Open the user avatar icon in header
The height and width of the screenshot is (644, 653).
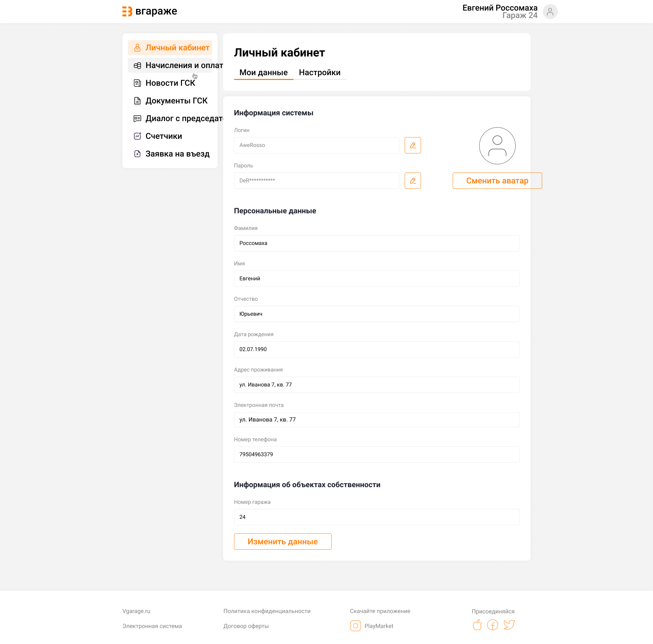pos(550,12)
